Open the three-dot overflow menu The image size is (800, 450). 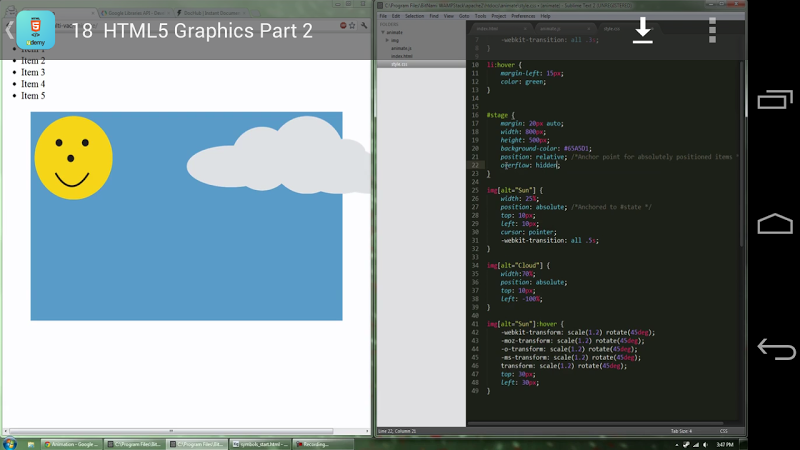point(712,30)
